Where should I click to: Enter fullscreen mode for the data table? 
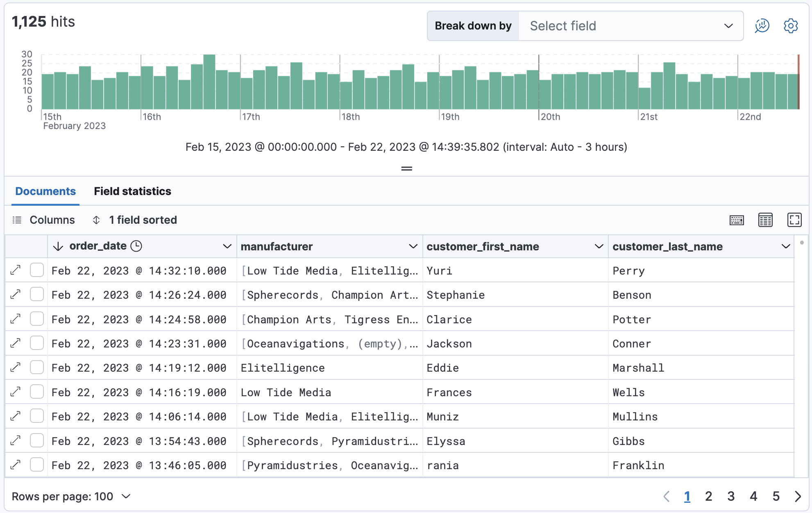click(x=794, y=220)
